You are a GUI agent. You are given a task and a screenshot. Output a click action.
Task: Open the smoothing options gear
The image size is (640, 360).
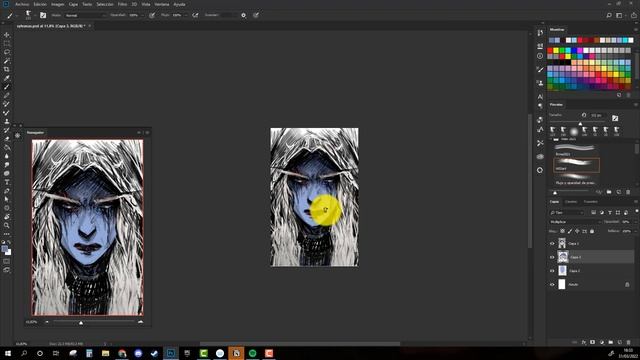(x=244, y=15)
